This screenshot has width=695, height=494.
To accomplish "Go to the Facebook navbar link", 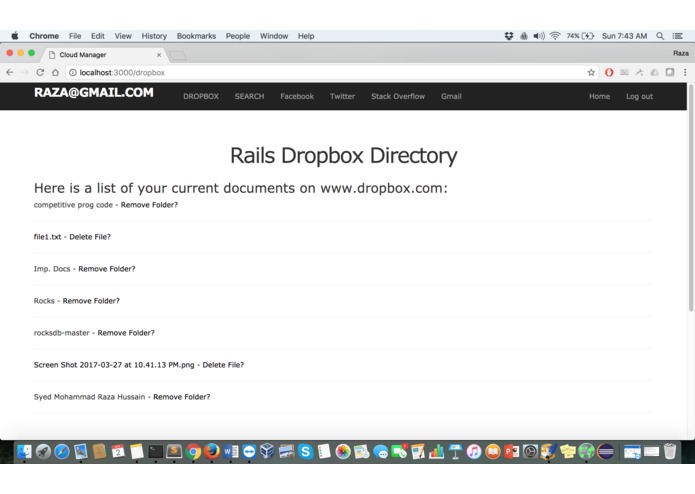I will (297, 96).
